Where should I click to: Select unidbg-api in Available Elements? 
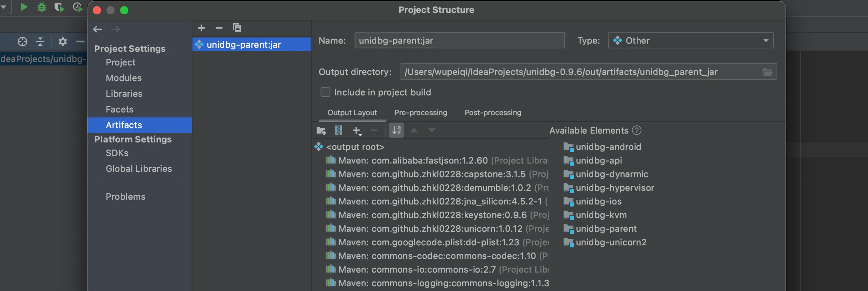593,161
